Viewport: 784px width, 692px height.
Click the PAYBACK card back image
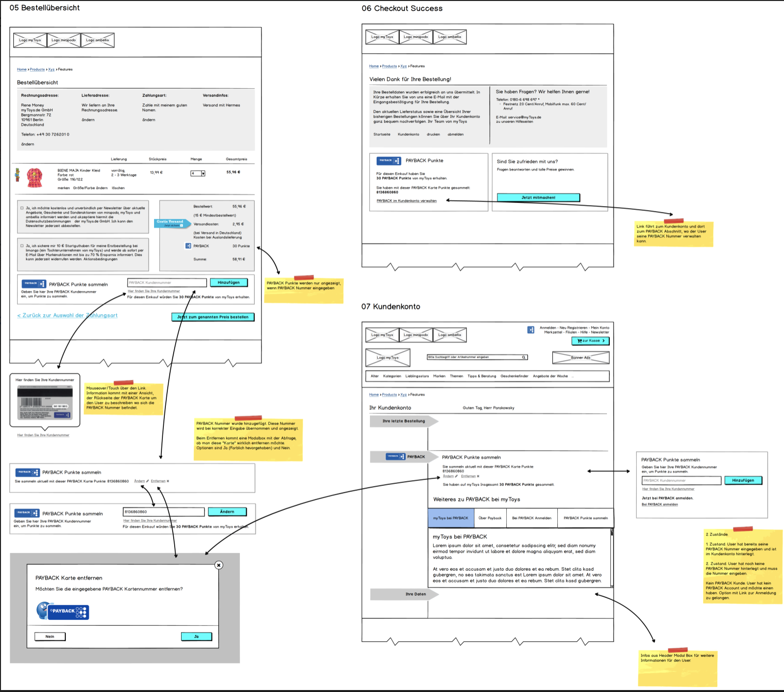click(x=45, y=402)
